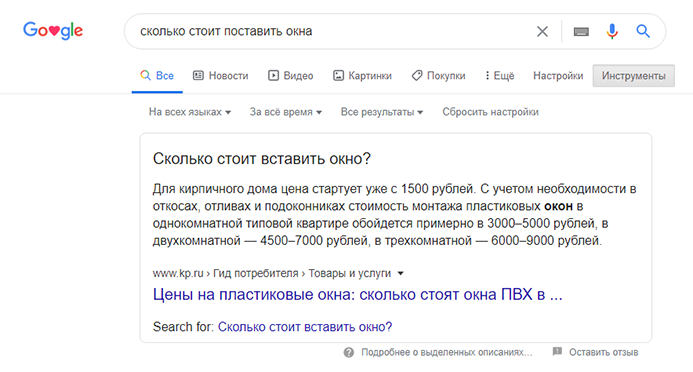Click the blue magnifier search icon
The width and height of the screenshot is (693, 372).
pyautogui.click(x=643, y=31)
